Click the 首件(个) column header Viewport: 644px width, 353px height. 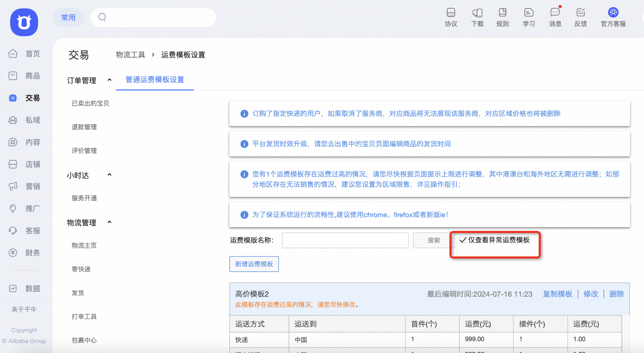pyautogui.click(x=433, y=324)
